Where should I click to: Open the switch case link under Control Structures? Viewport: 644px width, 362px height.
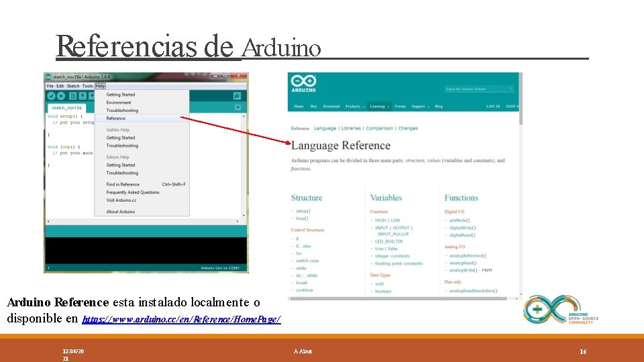[307, 261]
